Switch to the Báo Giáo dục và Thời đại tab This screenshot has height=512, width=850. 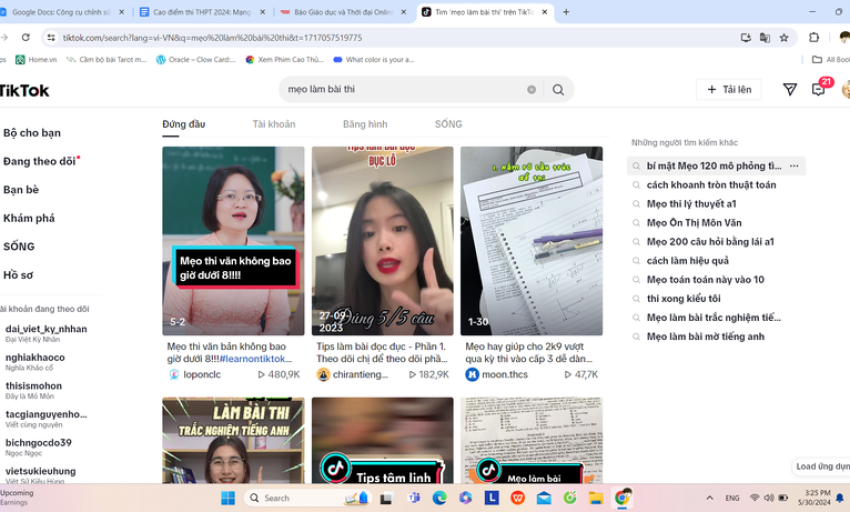pos(343,12)
